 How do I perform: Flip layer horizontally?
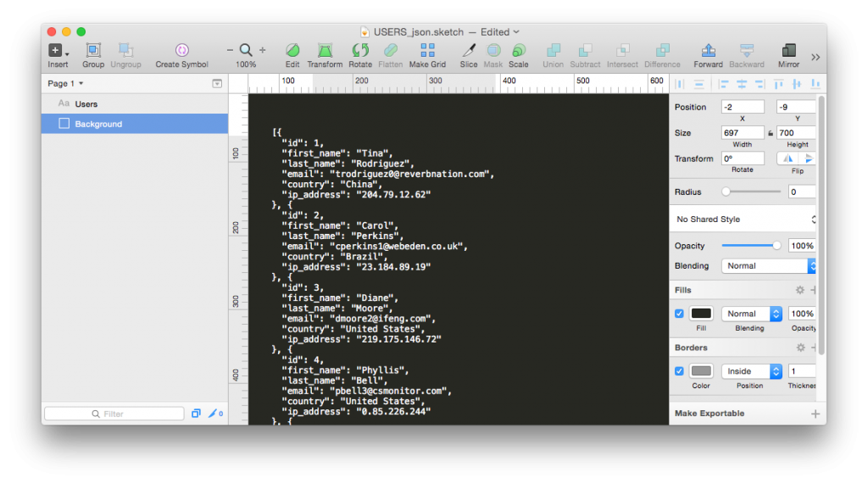click(x=787, y=159)
